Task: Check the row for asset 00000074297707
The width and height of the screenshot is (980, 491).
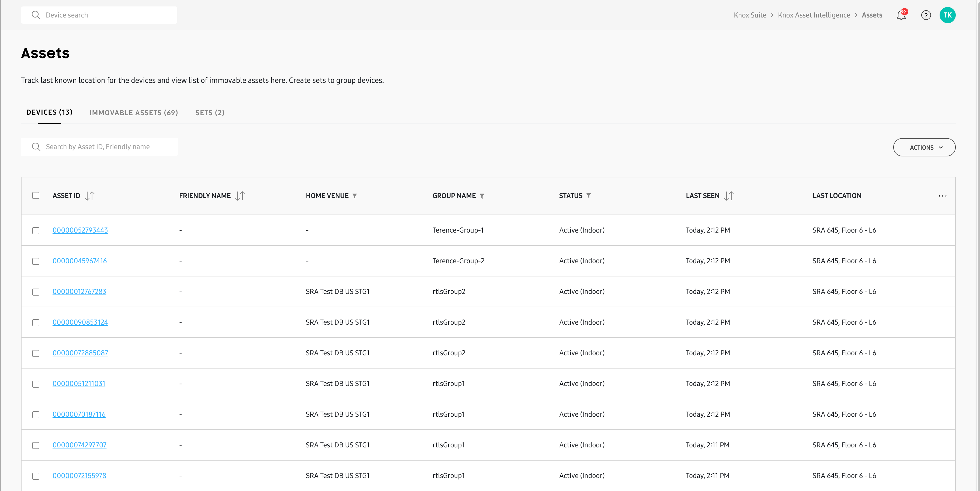Action: coord(36,446)
